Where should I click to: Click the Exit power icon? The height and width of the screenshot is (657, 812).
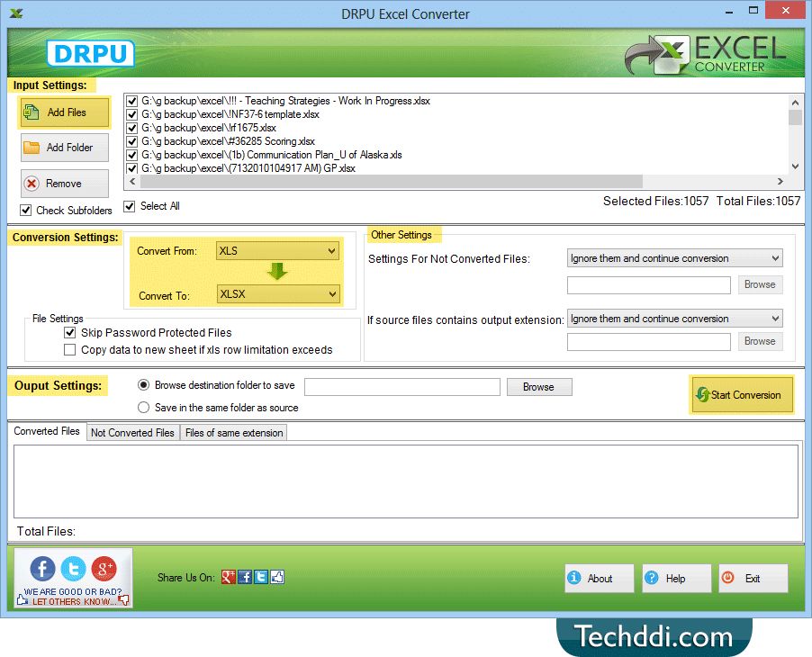[727, 577]
